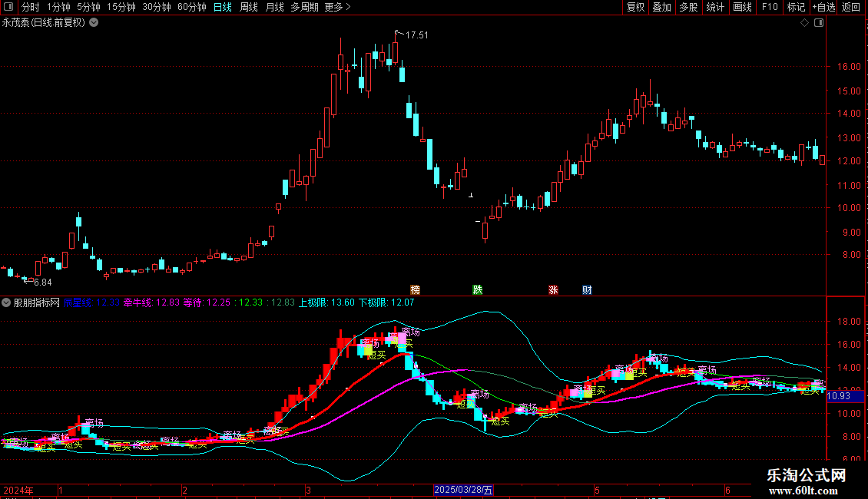This screenshot has height=499, width=868.
Task: Click the 涨 event marker icon
Action: pyautogui.click(x=553, y=290)
